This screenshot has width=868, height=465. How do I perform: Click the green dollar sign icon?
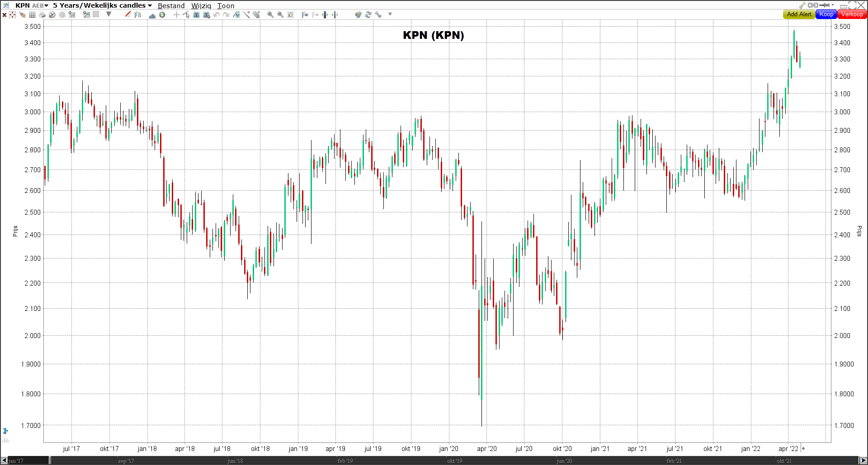(x=162, y=14)
